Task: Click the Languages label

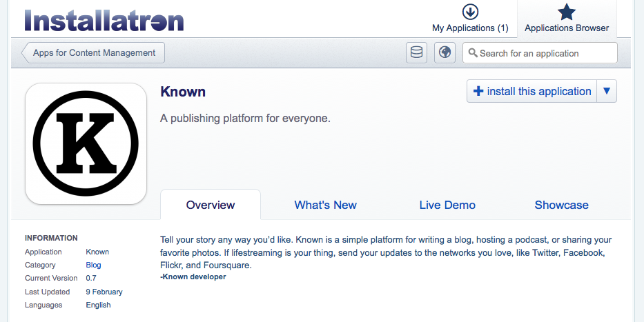Action: 43,305
